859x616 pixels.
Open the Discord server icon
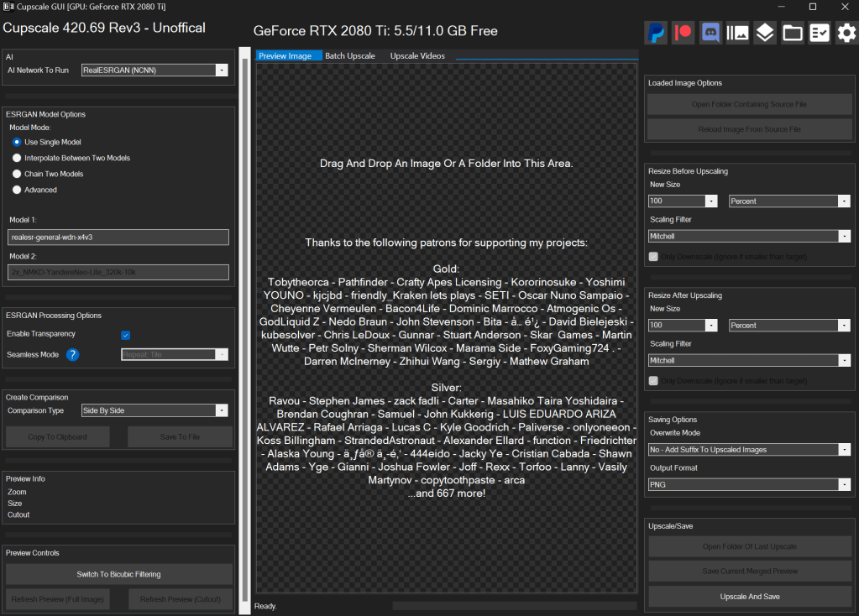coord(710,33)
